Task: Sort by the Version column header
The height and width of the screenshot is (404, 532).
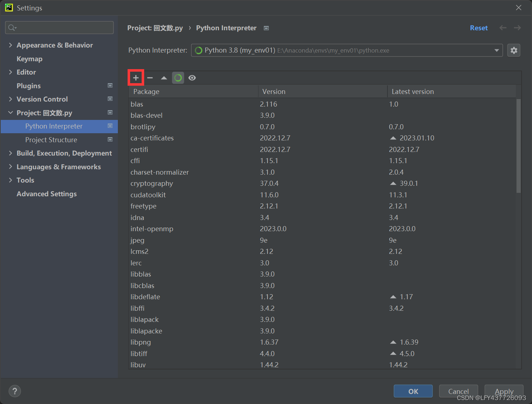Action: point(323,91)
